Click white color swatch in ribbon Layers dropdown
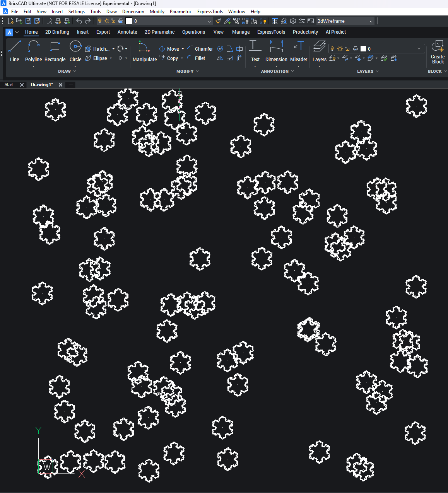The height and width of the screenshot is (493, 448). coord(363,49)
